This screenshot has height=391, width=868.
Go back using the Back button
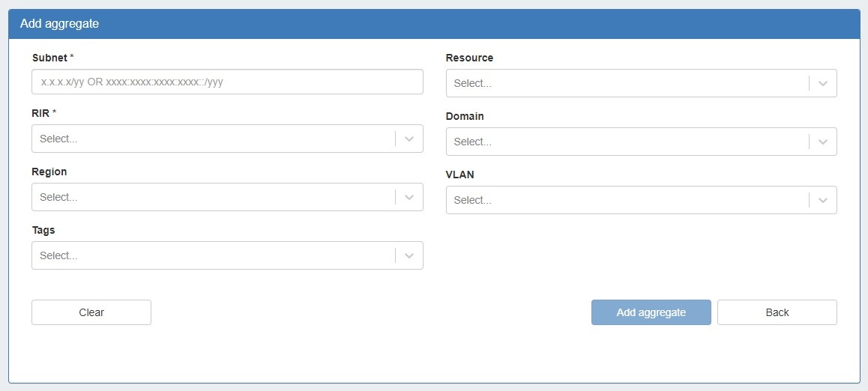pos(777,312)
